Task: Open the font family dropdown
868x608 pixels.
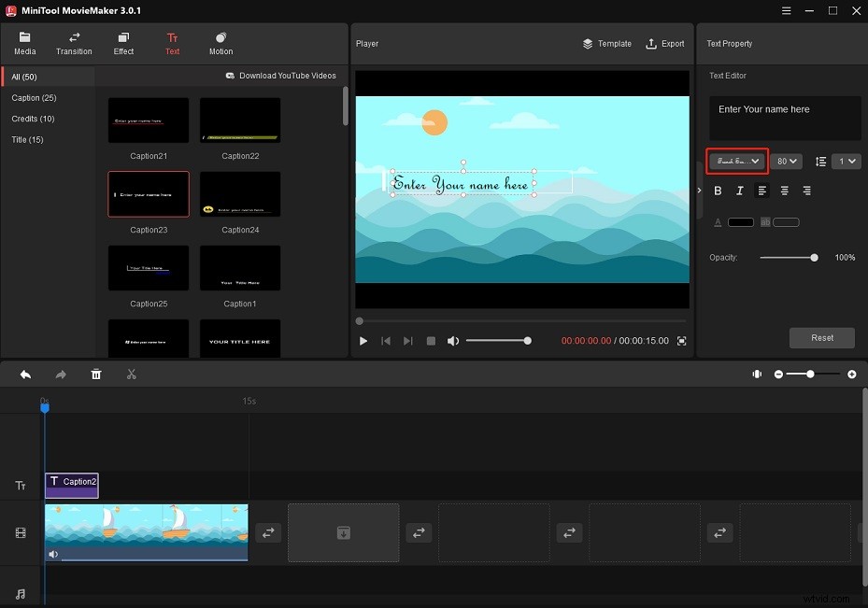Action: point(737,162)
